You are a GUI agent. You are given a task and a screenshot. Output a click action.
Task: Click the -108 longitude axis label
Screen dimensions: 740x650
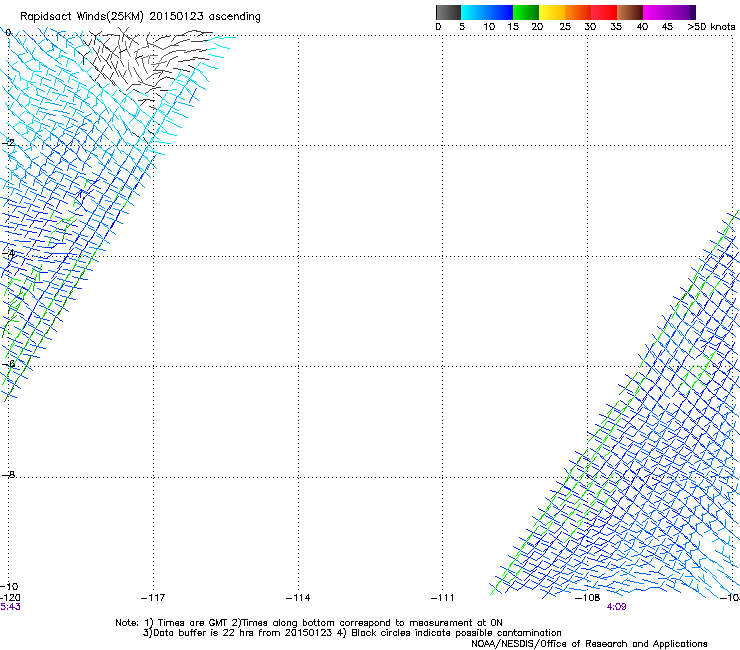[x=587, y=598]
